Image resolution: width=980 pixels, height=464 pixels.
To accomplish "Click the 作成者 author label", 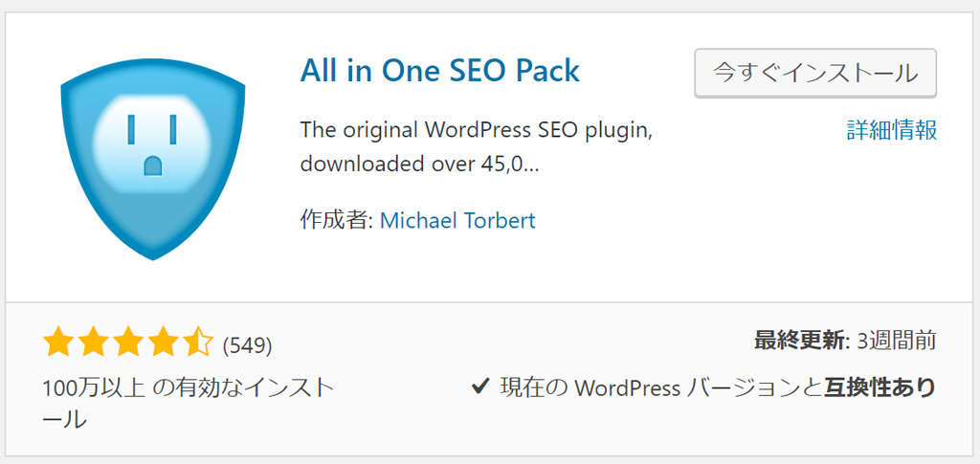I will (x=335, y=220).
